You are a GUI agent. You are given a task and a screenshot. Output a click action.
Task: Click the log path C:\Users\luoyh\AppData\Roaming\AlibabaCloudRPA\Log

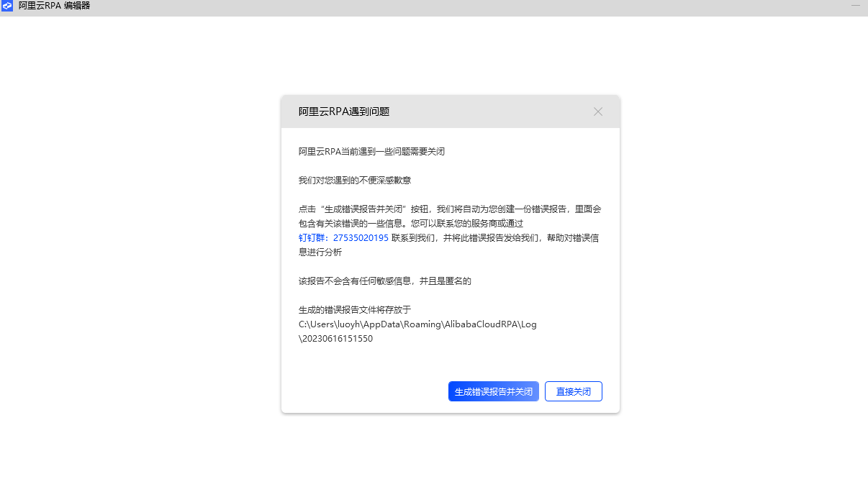pyautogui.click(x=417, y=324)
